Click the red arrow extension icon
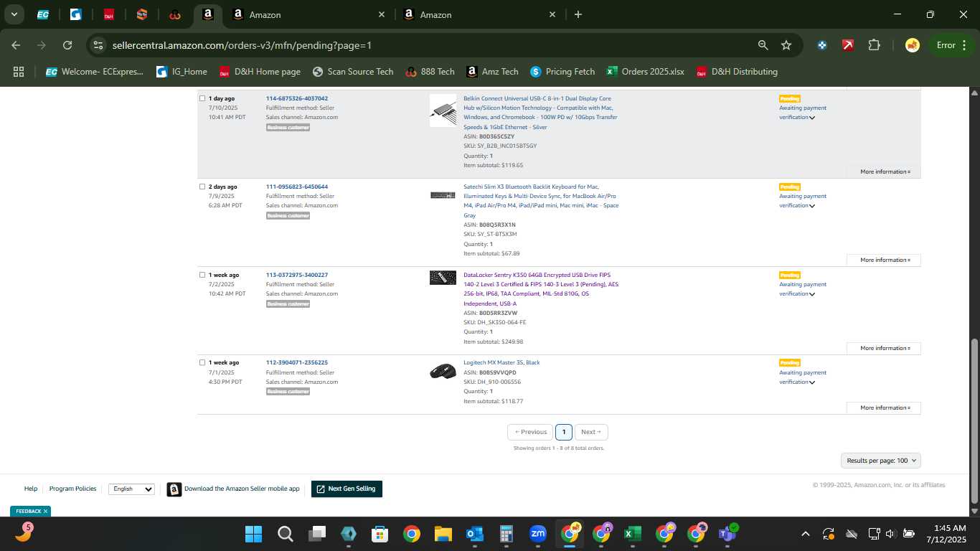This screenshot has height=551, width=980. (x=848, y=45)
